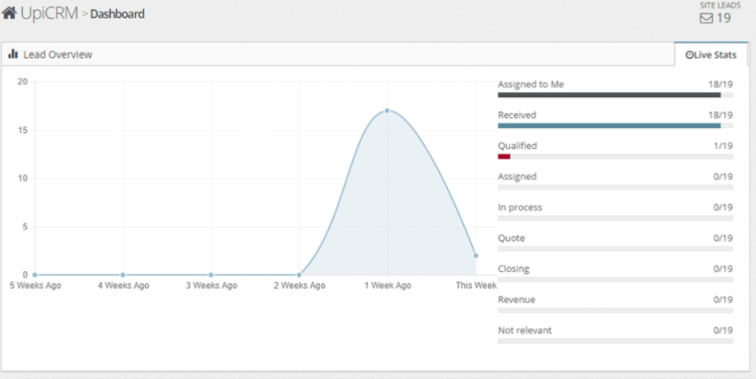Click the 5 Weeks Ago data point
Screen dimensions: 756x379
click(x=35, y=275)
